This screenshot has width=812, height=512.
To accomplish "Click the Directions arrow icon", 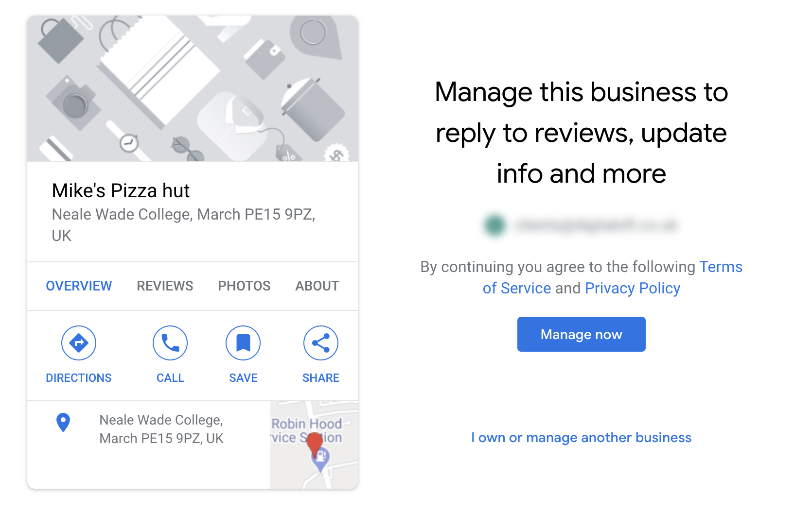I will click(79, 343).
